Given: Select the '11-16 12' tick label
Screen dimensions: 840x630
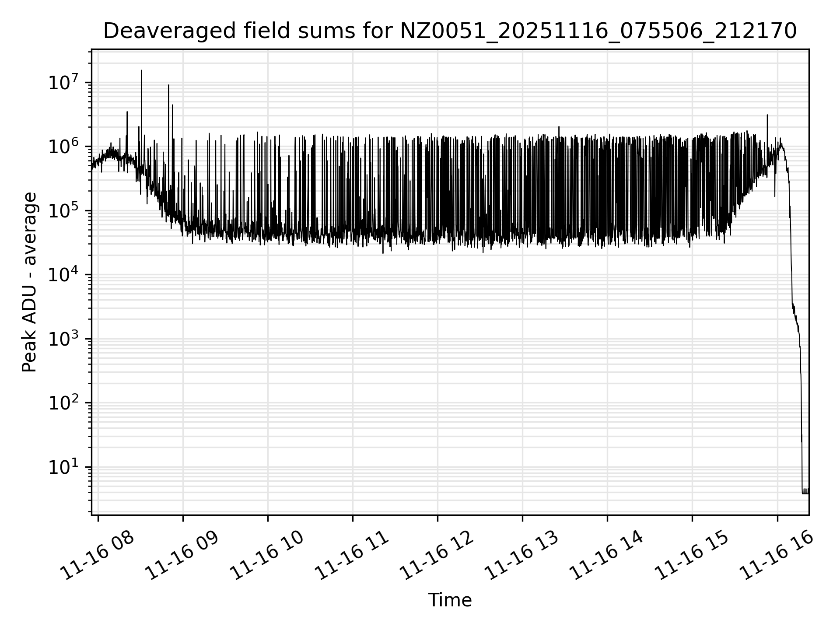Looking at the screenshot, I should pyautogui.click(x=437, y=556).
